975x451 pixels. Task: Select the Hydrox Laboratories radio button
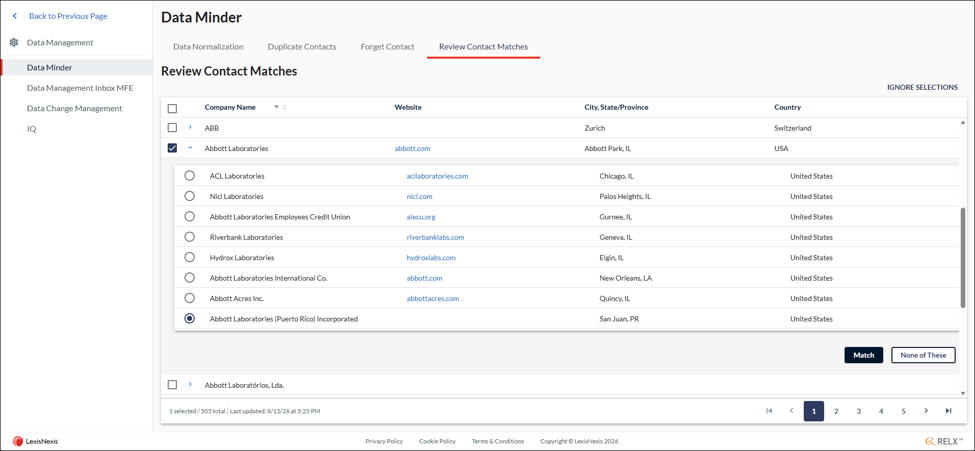(190, 257)
